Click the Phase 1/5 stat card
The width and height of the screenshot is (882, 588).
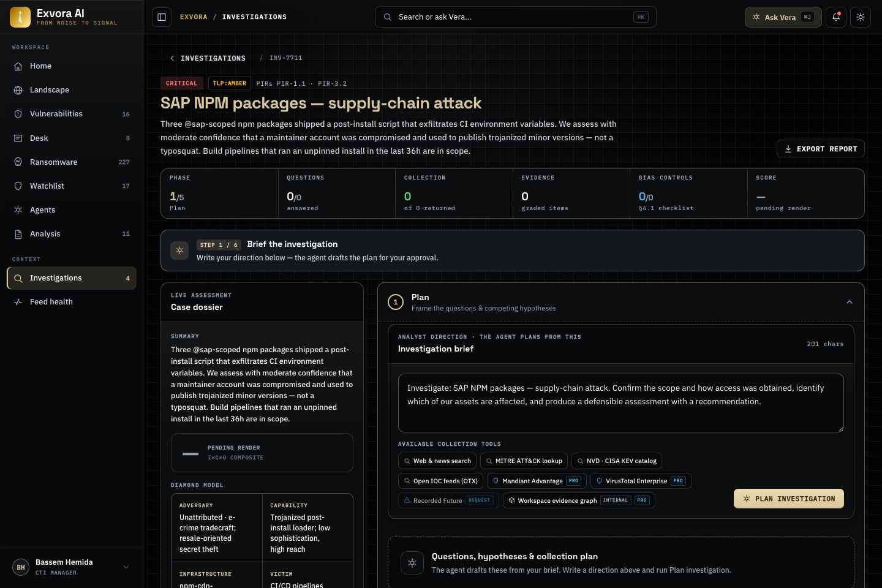(219, 194)
